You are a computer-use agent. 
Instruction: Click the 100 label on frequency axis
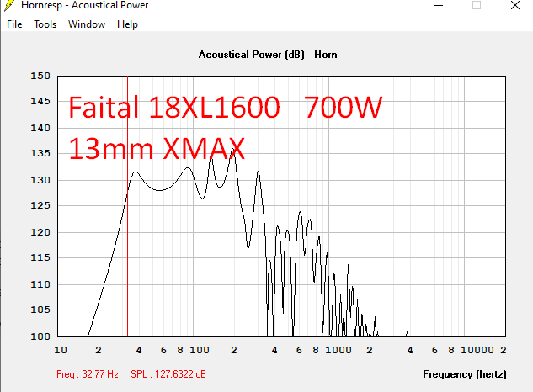(200, 350)
